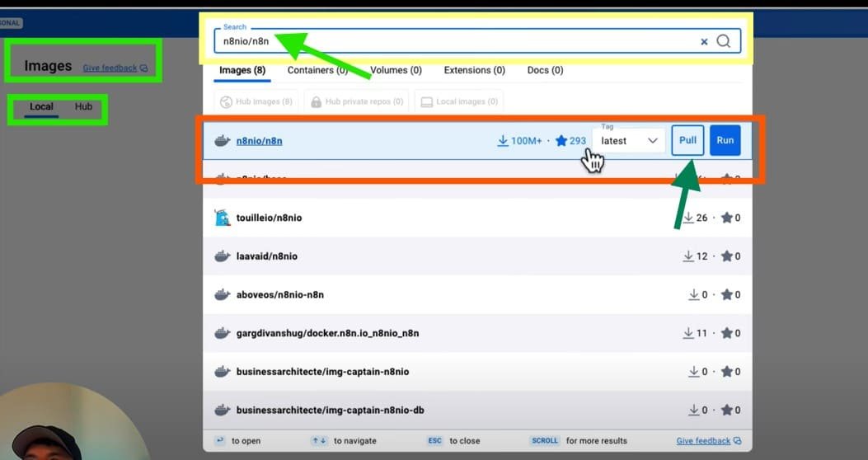This screenshot has width=868, height=460.
Task: Open Give feedback link in search footer
Action: point(709,441)
